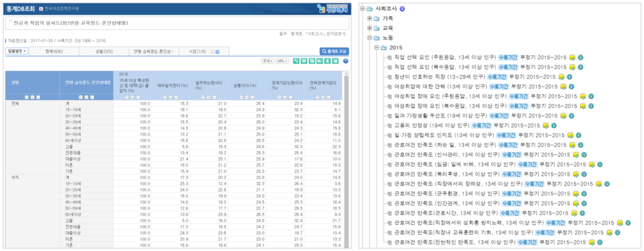Click download icon for 직업 선택 요인 (주된응답)
The width and height of the screenshot is (644, 251).
pyautogui.click(x=572, y=57)
